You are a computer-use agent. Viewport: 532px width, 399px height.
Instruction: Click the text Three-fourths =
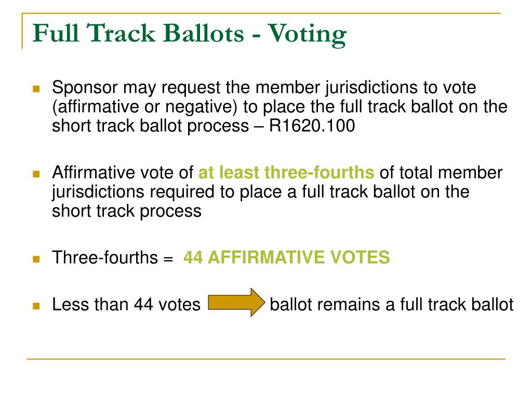pyautogui.click(x=113, y=258)
